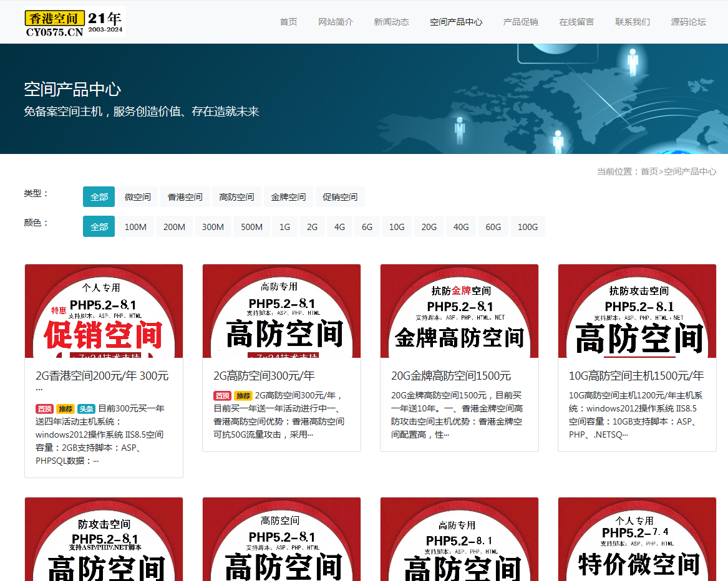Image resolution: width=728 pixels, height=581 pixels.
Task: Click the 香港空间 CY0575.CN site logo
Action: pyautogui.click(x=75, y=22)
